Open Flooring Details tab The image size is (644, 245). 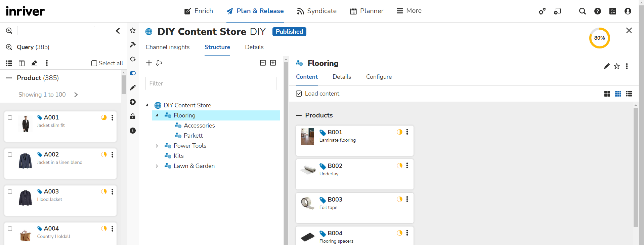coord(342,77)
